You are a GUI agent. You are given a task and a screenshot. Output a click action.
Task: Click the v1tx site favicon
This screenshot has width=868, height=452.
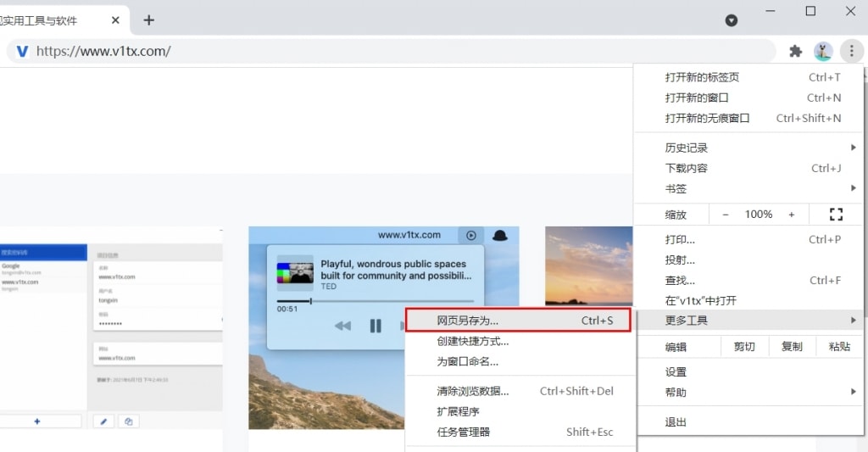[22, 52]
